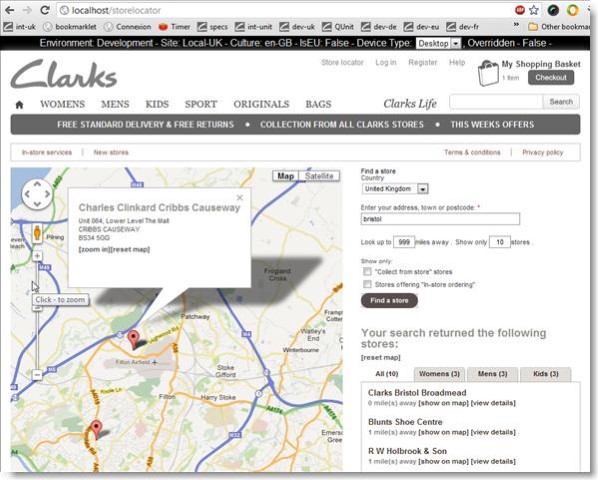The width and height of the screenshot is (598, 480).
Task: Open the United Kingdom country dropdown
Action: coord(395,189)
